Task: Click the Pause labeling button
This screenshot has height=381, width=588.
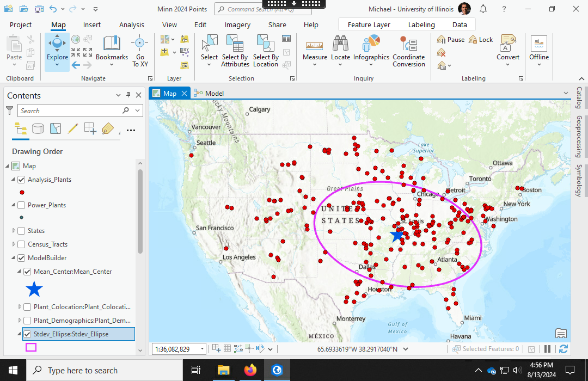Action: (x=451, y=40)
